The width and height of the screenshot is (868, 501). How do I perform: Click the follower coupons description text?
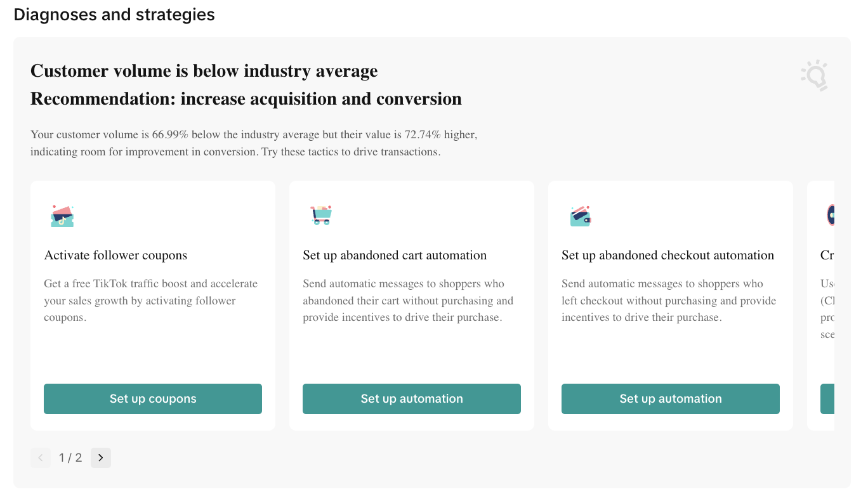tap(150, 301)
